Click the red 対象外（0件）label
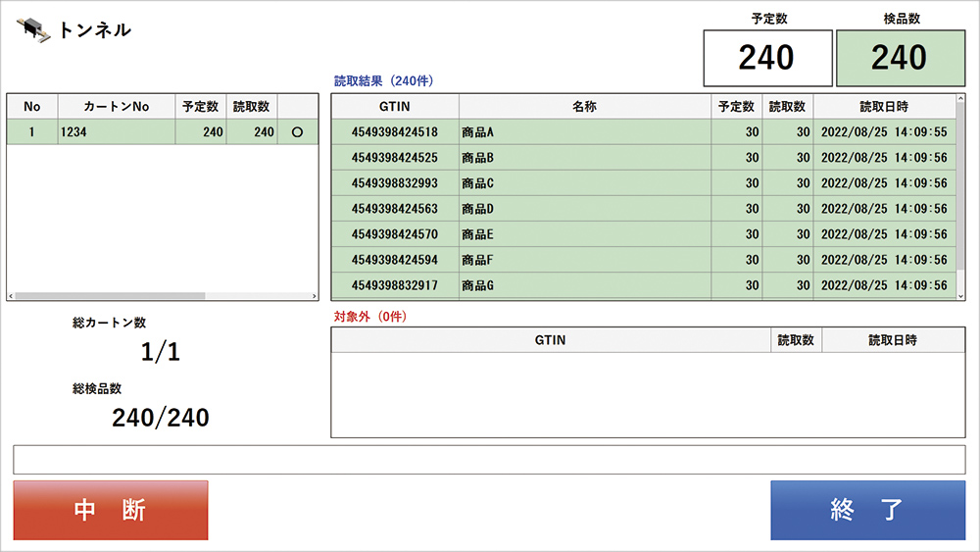 (x=370, y=317)
